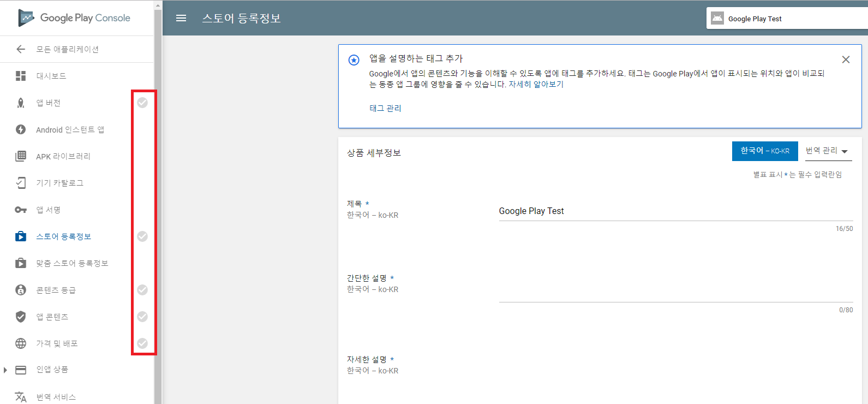Click the check mark beside 앱 버전

pos(142,103)
